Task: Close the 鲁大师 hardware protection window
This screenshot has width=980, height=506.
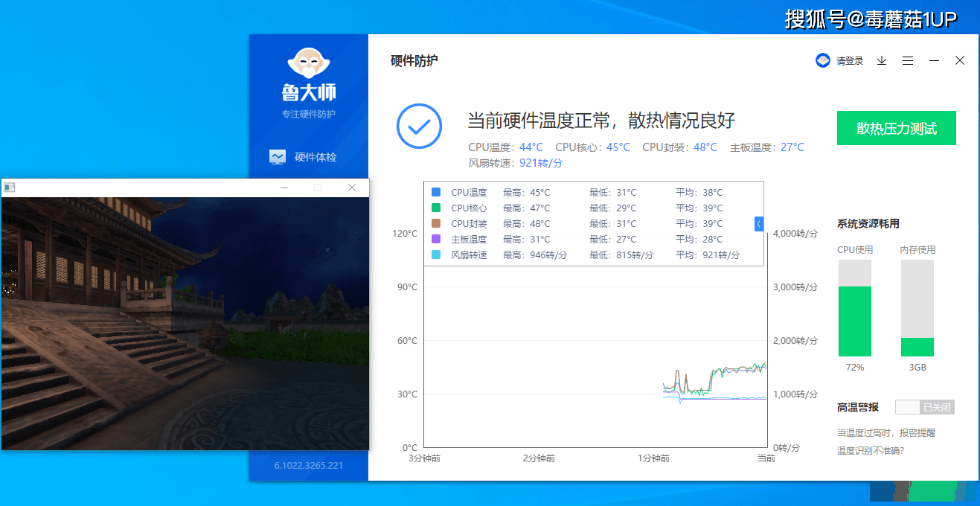Action: [960, 61]
